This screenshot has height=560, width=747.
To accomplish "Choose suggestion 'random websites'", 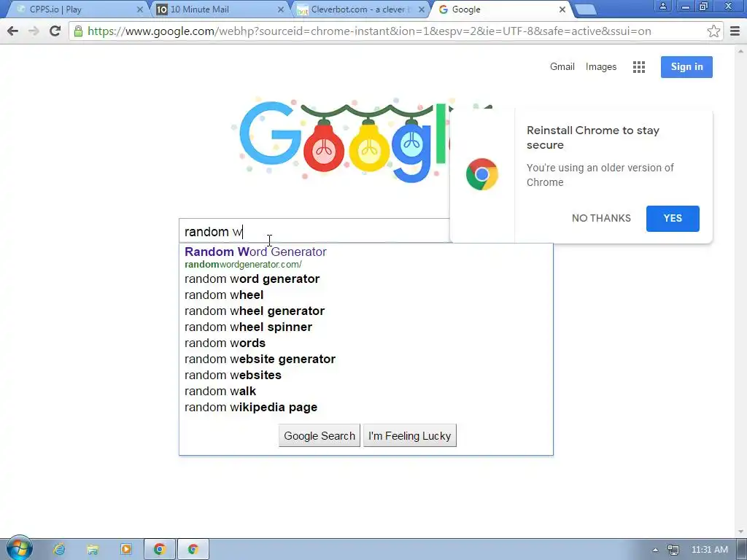I will tap(366, 376).
